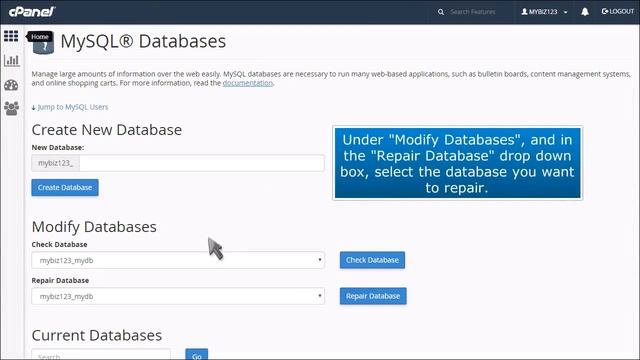Click the Create New Database heading
This screenshot has width=640, height=360.
pos(107,130)
